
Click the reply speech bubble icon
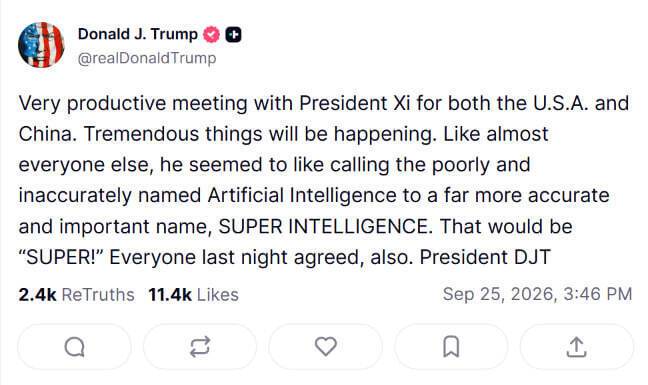click(x=74, y=347)
